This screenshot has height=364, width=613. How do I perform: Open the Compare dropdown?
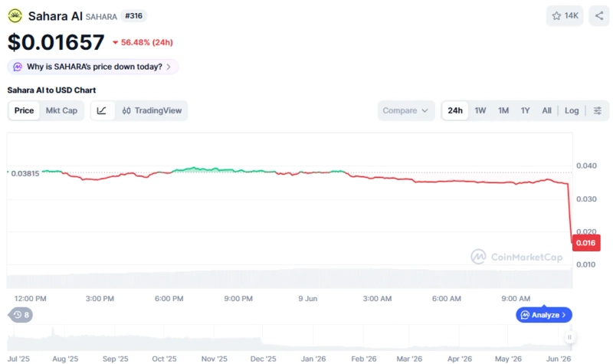(406, 110)
